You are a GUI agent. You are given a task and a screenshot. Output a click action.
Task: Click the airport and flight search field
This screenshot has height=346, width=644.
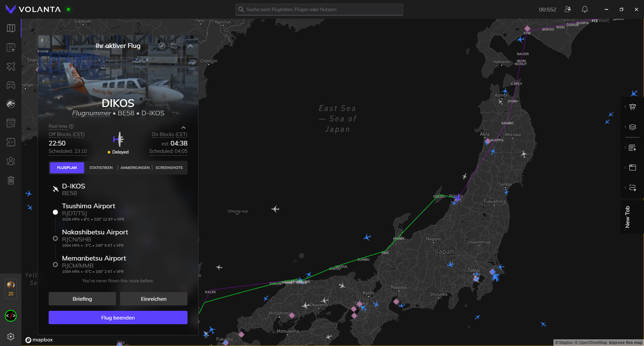[x=319, y=9]
